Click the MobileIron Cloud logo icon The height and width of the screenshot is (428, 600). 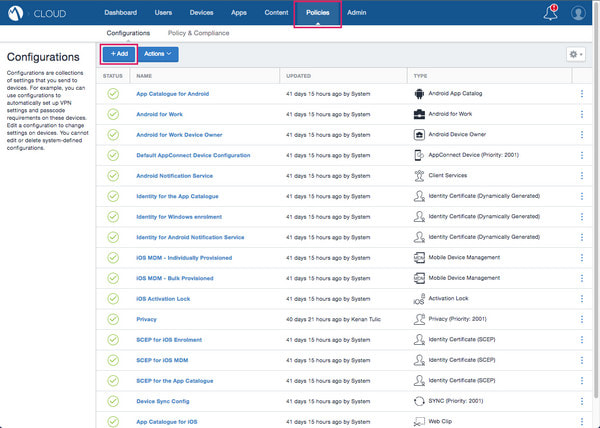pos(15,13)
